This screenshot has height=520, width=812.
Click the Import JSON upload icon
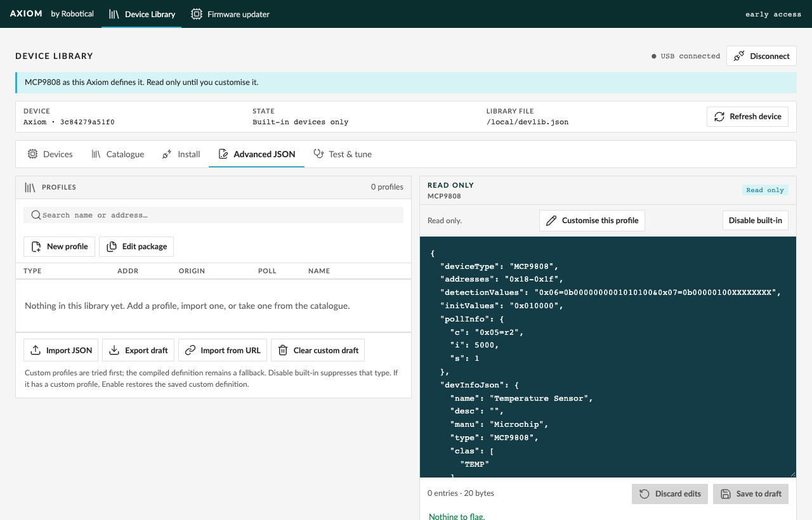pos(36,350)
